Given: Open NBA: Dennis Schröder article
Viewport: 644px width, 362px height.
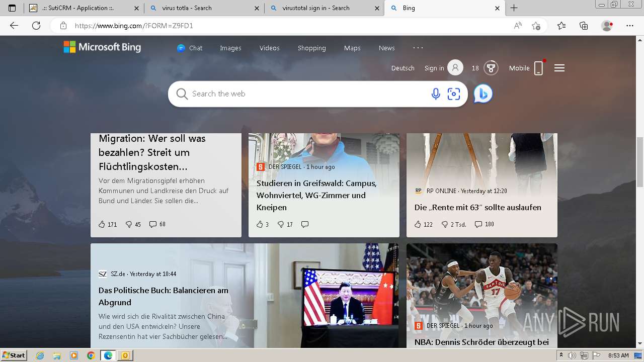Looking at the screenshot, I should coord(481,342).
